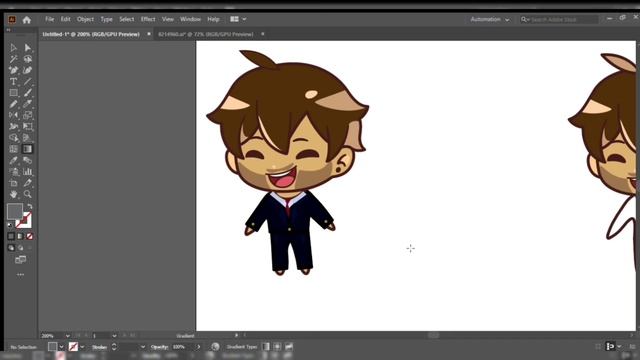Image resolution: width=640 pixels, height=360 pixels.
Task: Open the Type menu
Action: (x=106, y=19)
